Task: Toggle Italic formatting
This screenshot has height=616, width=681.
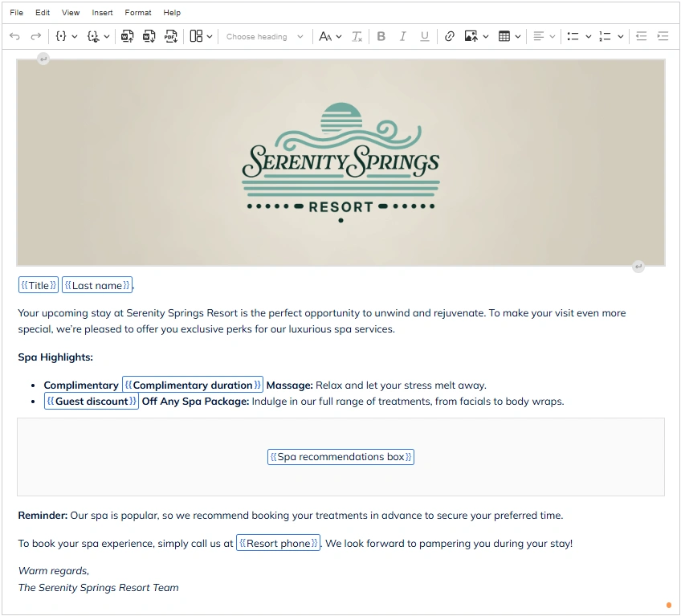Action: click(402, 36)
